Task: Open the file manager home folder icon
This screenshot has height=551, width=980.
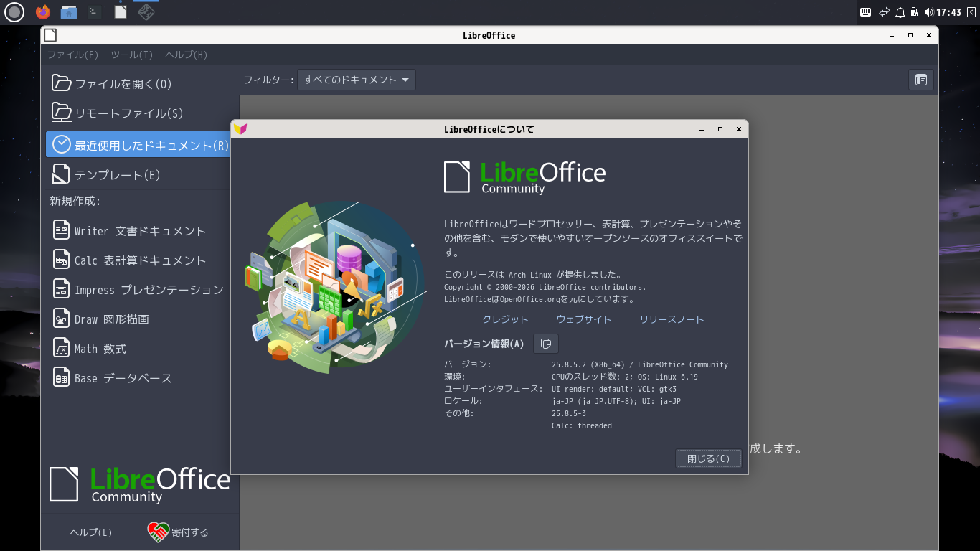Action: (69, 11)
